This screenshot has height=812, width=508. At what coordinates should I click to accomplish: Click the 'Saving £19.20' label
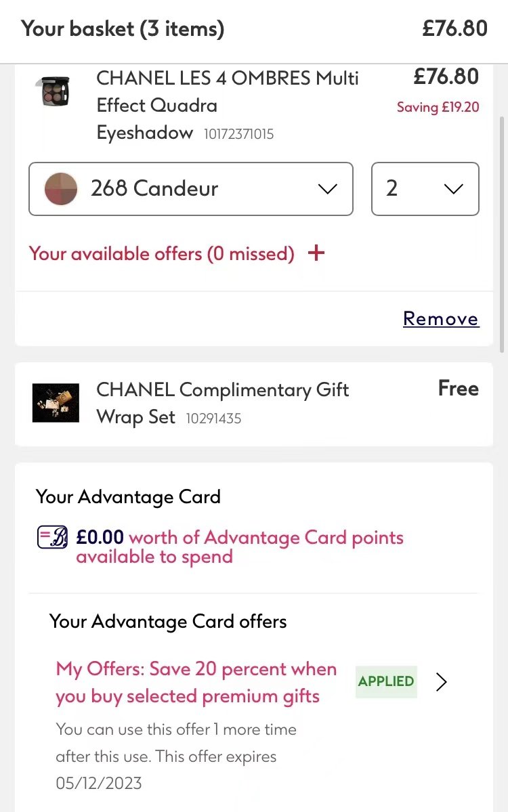tap(438, 107)
